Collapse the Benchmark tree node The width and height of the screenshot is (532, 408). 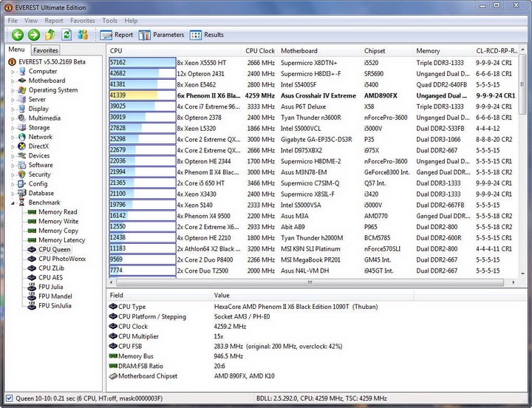tap(13, 203)
